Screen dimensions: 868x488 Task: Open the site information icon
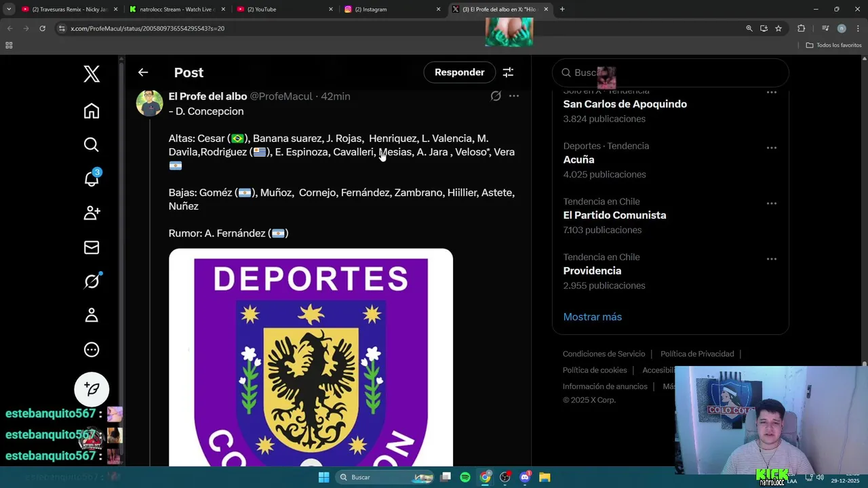tap(62, 28)
